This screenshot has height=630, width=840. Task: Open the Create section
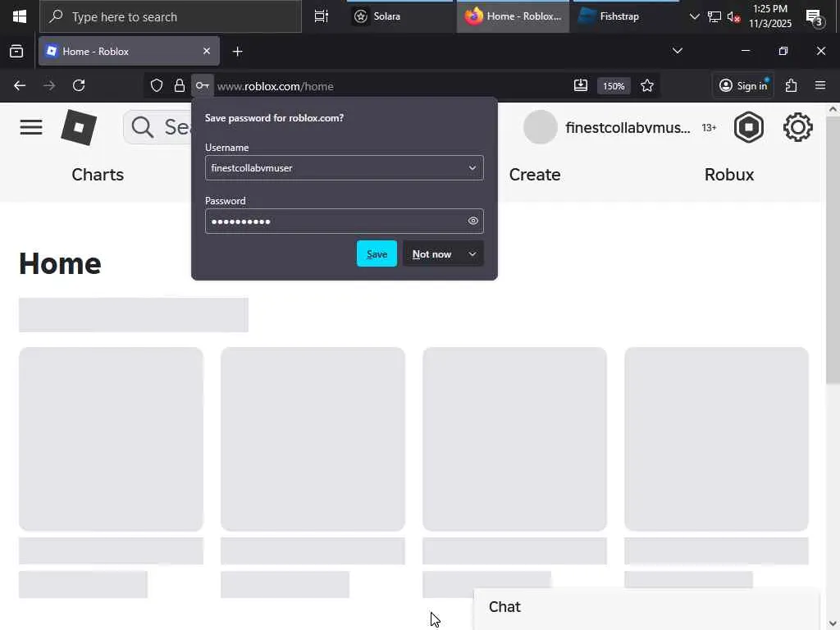pos(535,175)
